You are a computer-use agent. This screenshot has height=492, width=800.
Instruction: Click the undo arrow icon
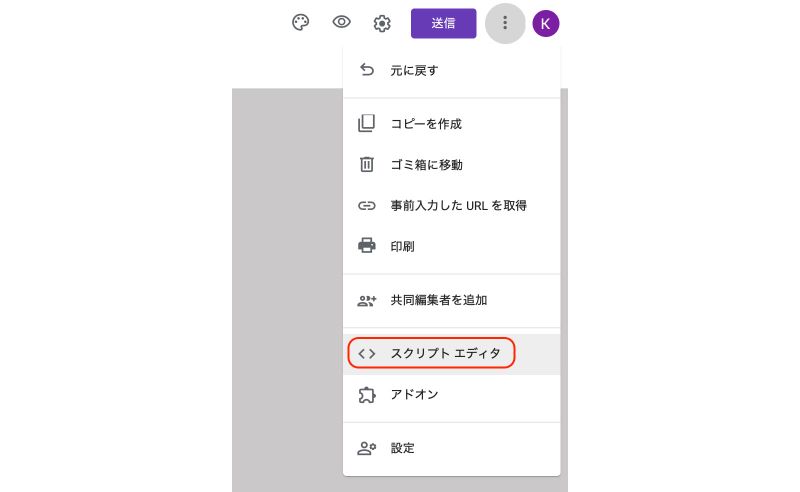(367, 69)
